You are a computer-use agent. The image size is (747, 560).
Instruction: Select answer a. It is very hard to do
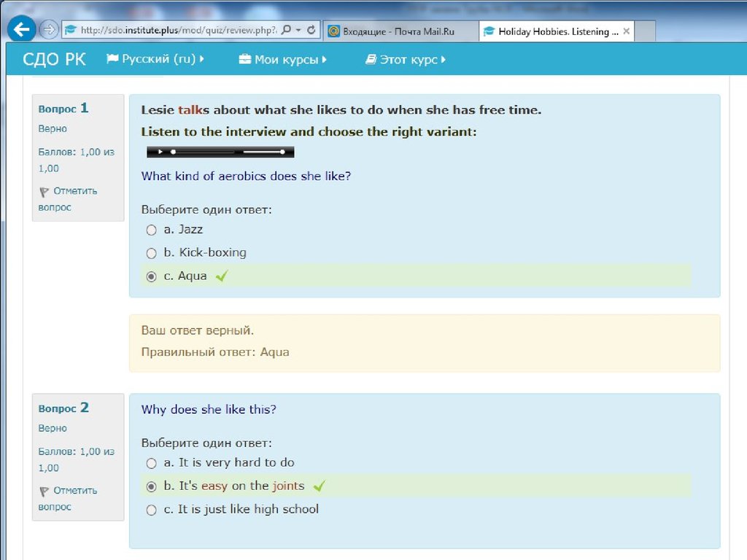[152, 463]
